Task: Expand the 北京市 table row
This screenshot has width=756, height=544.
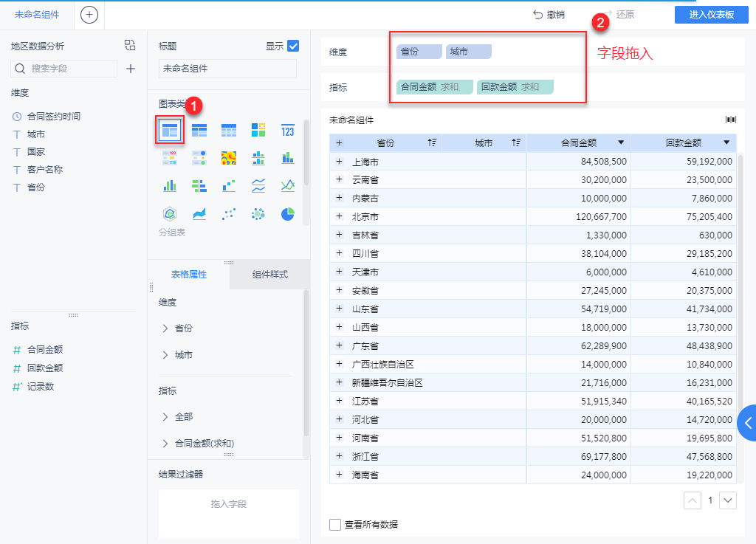Action: point(339,216)
